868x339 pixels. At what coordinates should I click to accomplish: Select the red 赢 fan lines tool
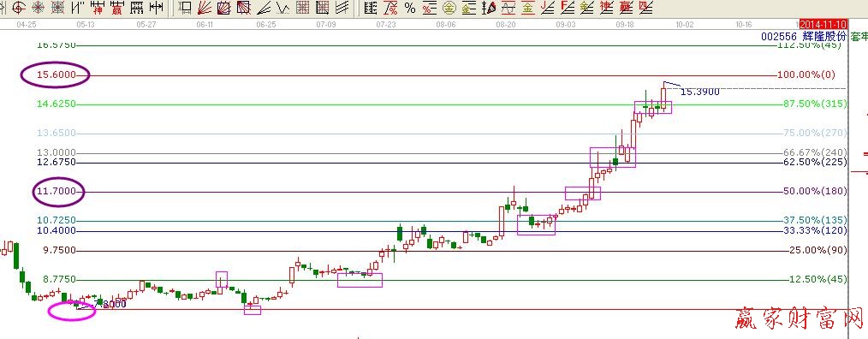pos(626,8)
